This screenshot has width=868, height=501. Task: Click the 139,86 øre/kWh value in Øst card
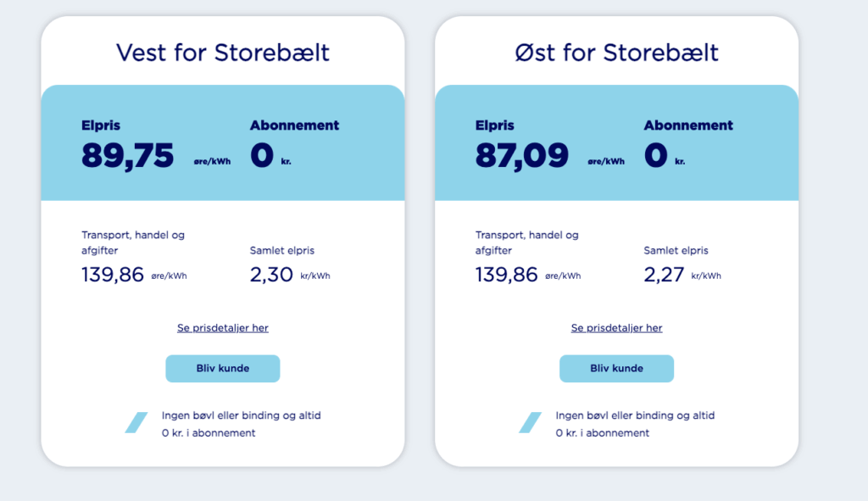click(x=508, y=275)
